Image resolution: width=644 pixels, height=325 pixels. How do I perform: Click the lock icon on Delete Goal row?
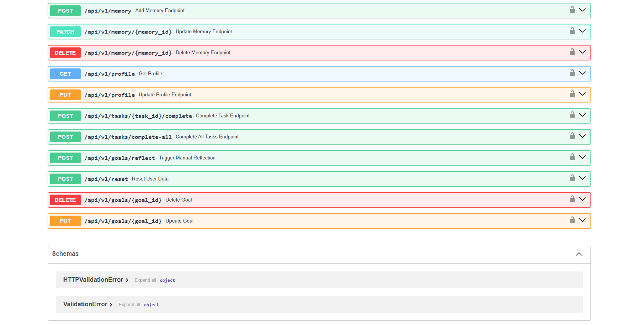click(x=572, y=199)
